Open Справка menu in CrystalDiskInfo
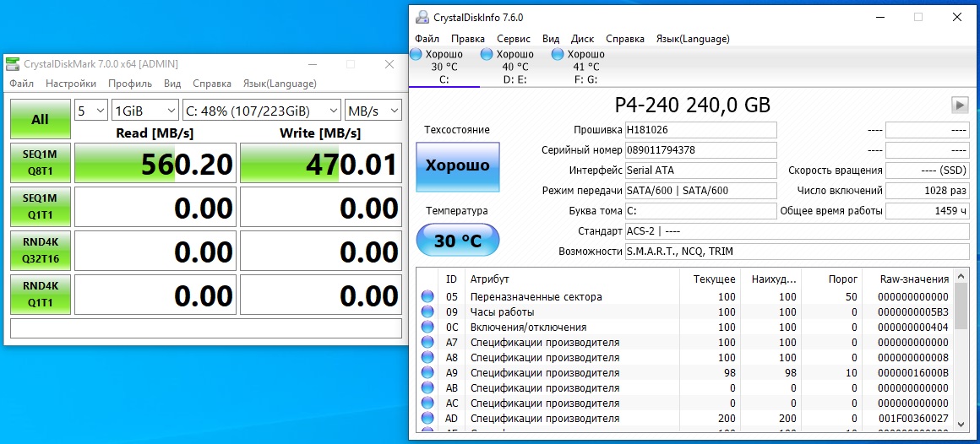The image size is (980, 444). point(625,39)
